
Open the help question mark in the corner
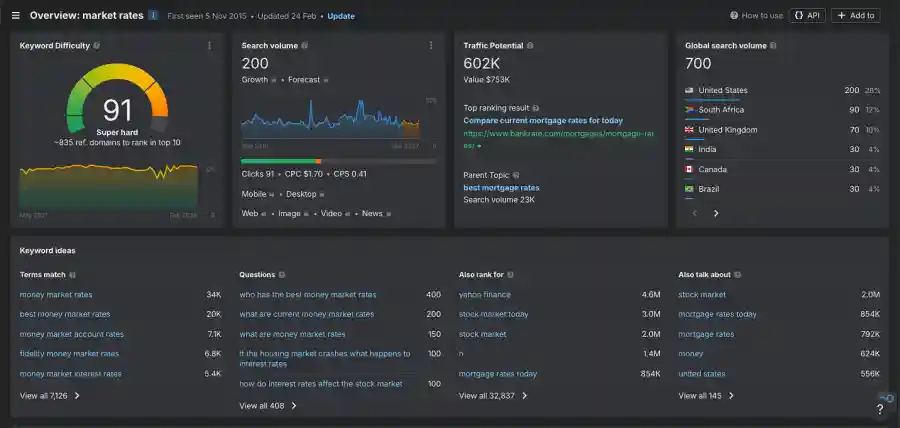(x=880, y=409)
